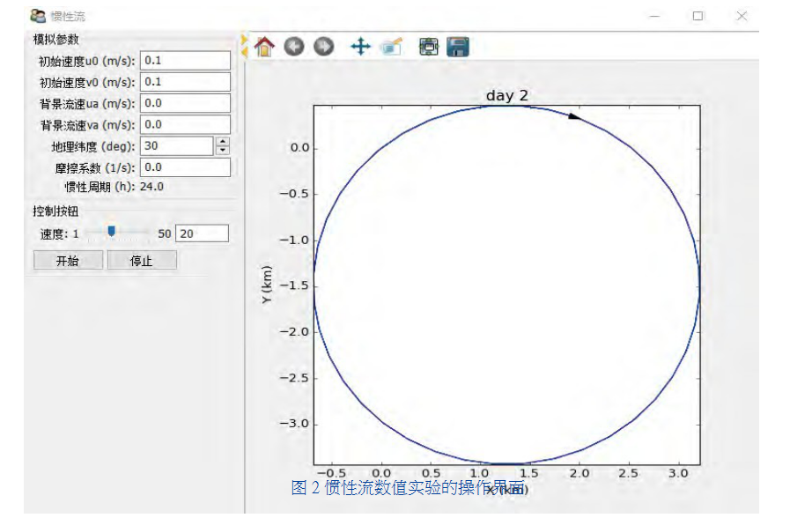Click the Y (km) axis label
The image size is (812, 518).
(267, 285)
